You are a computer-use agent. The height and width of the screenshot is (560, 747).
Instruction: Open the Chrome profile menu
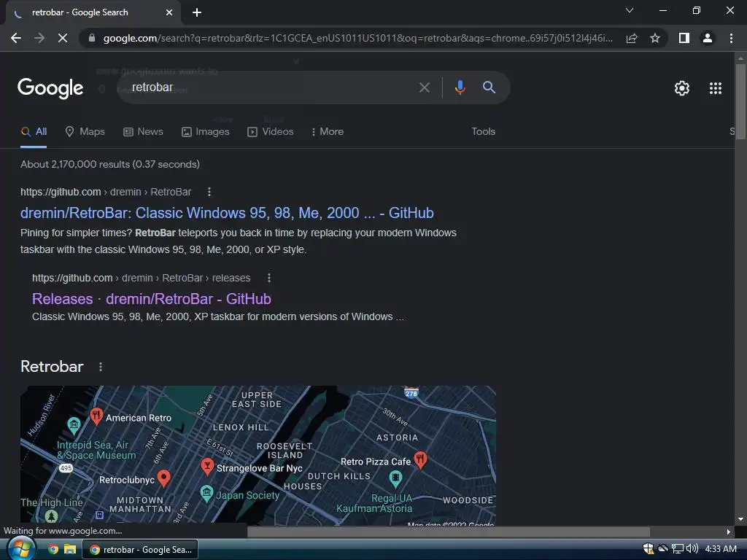point(708,38)
